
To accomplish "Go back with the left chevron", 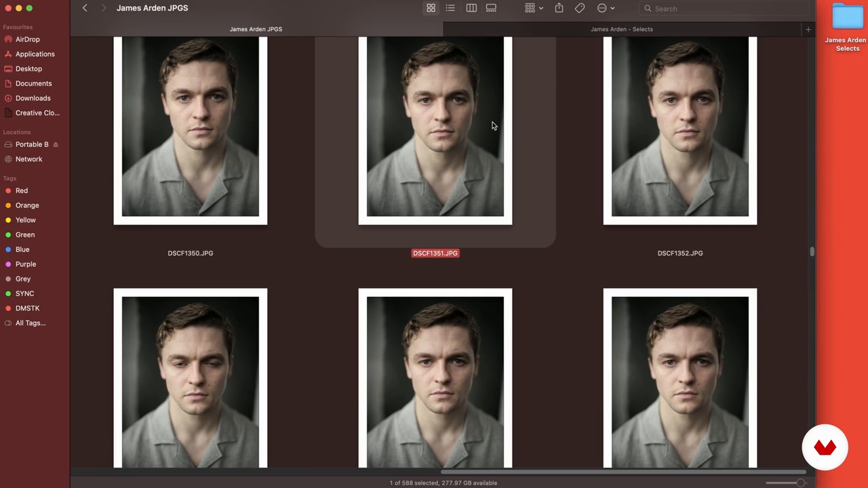I will (85, 8).
